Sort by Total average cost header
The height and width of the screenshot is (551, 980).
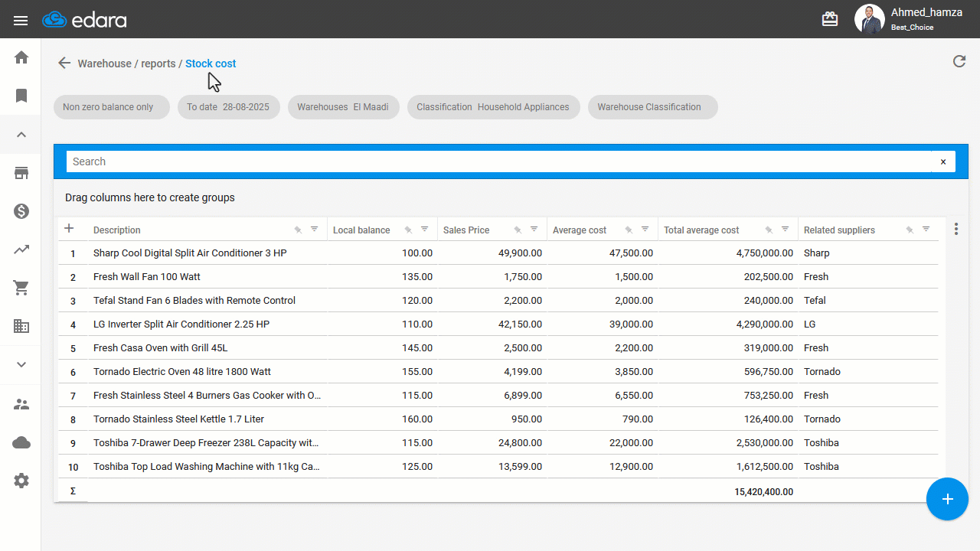701,230
